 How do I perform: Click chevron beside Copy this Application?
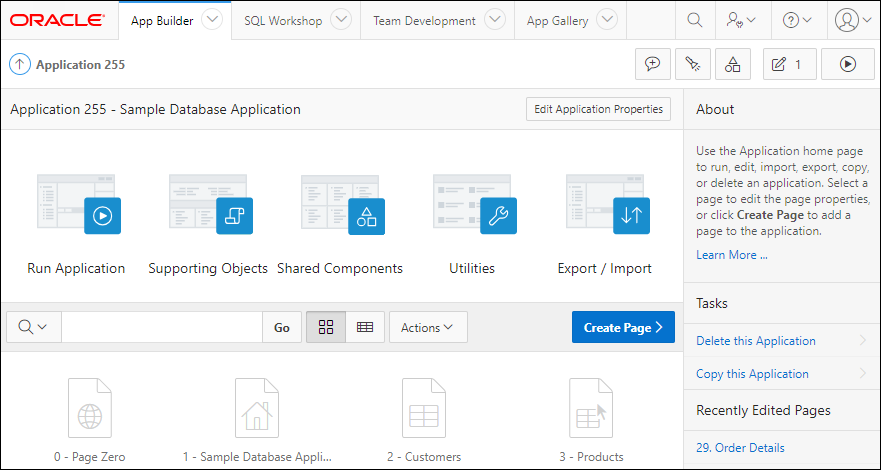pyautogui.click(x=863, y=373)
